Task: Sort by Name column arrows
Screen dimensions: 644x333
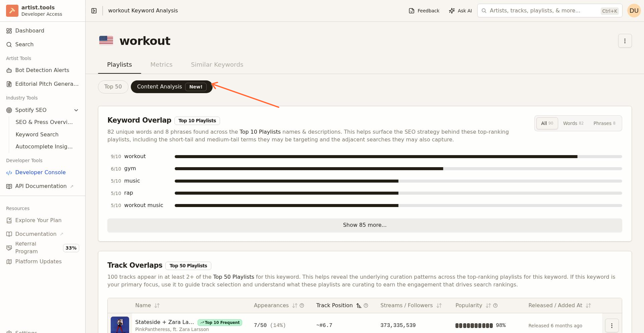Action: pos(157,306)
